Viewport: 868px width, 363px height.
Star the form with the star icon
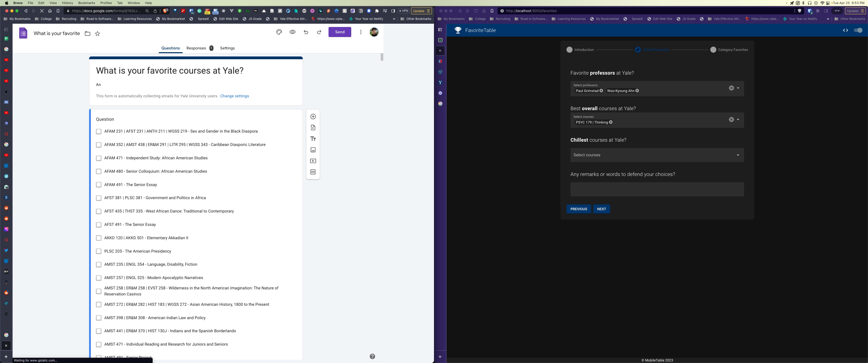[x=97, y=33]
